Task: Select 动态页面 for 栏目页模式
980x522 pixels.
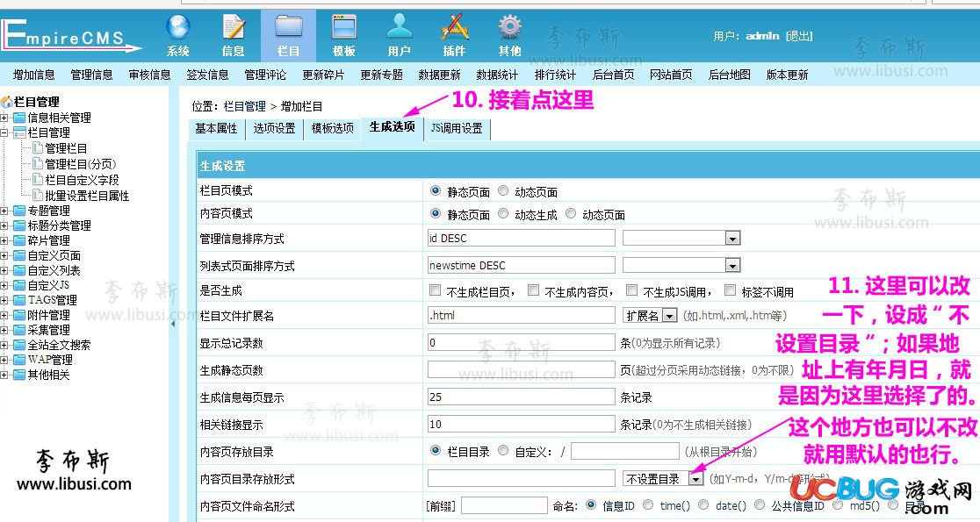Action: (503, 191)
